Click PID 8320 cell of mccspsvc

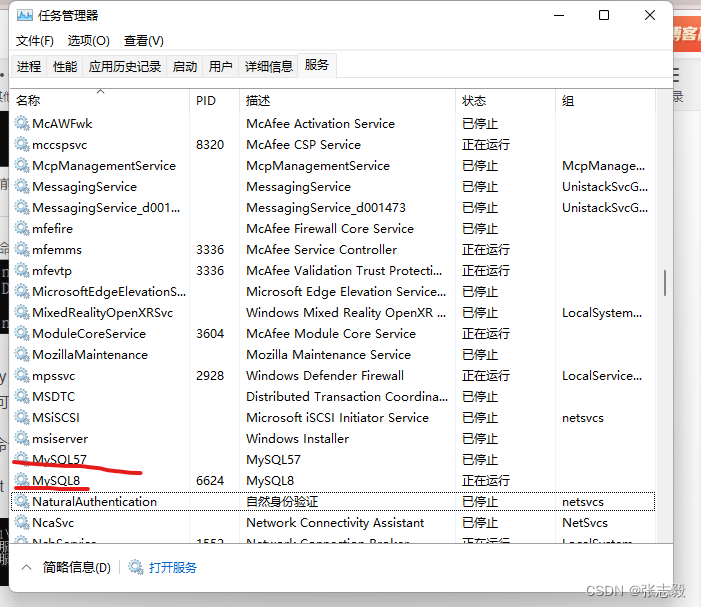pos(210,144)
